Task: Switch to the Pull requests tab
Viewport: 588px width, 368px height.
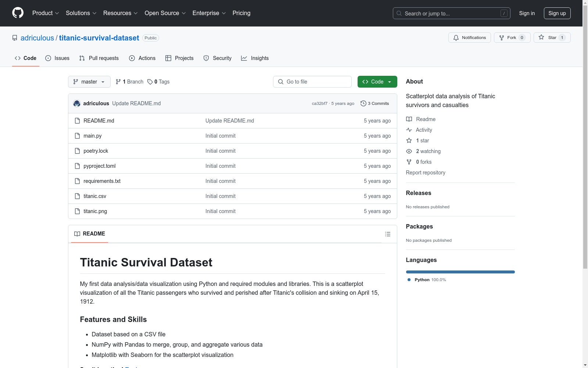Action: 99,58
